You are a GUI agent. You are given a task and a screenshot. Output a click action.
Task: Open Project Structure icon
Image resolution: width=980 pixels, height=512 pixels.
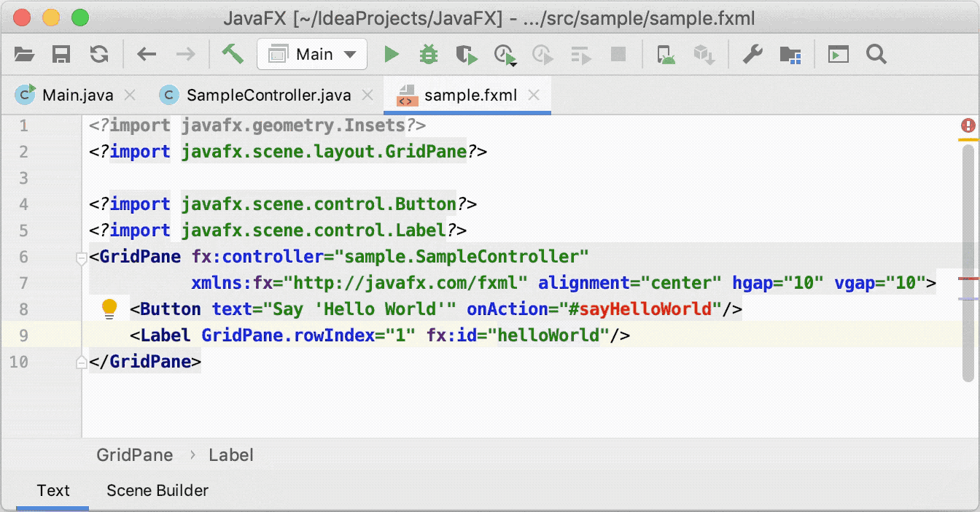(790, 54)
